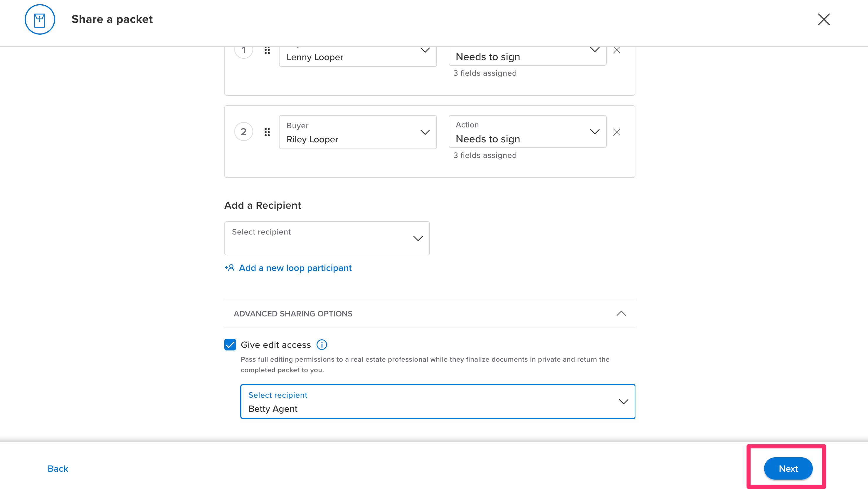Open the Betty Agent recipient dropdown
Viewport: 868px width, 489px height.
click(x=623, y=402)
